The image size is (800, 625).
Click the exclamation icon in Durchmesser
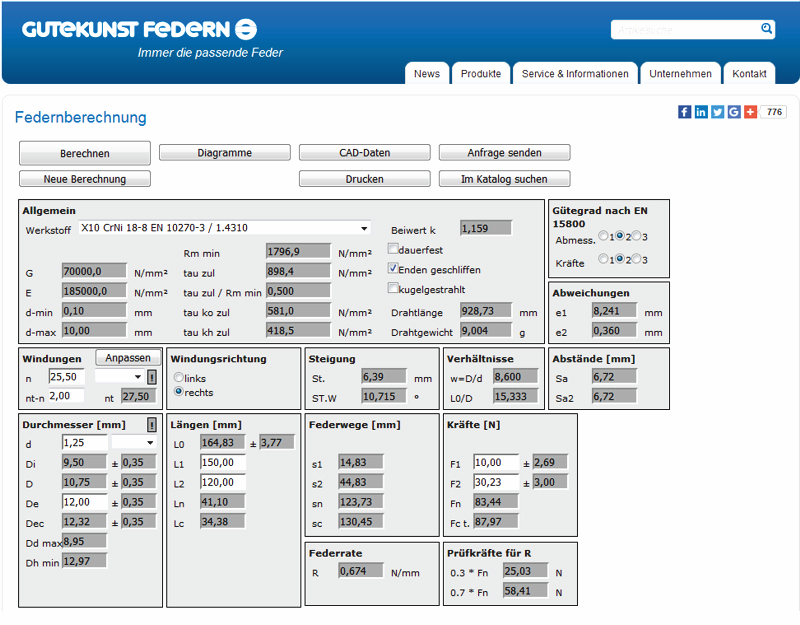coord(152,424)
